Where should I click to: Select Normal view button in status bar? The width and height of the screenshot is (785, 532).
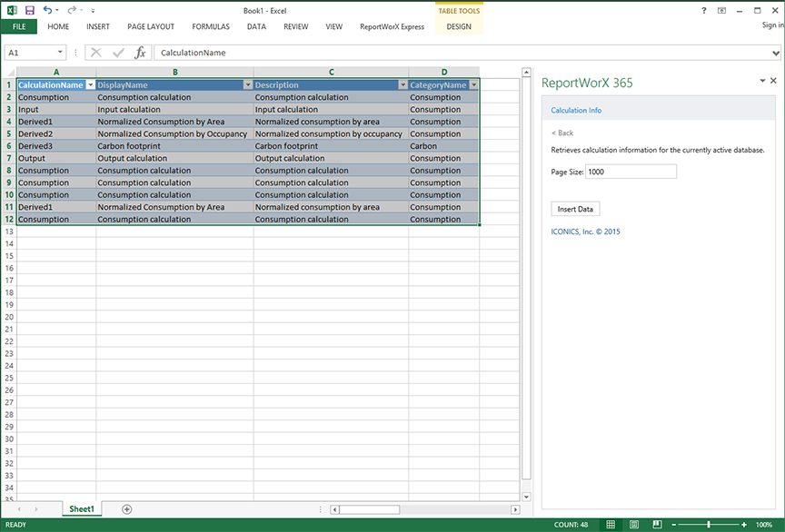click(611, 525)
